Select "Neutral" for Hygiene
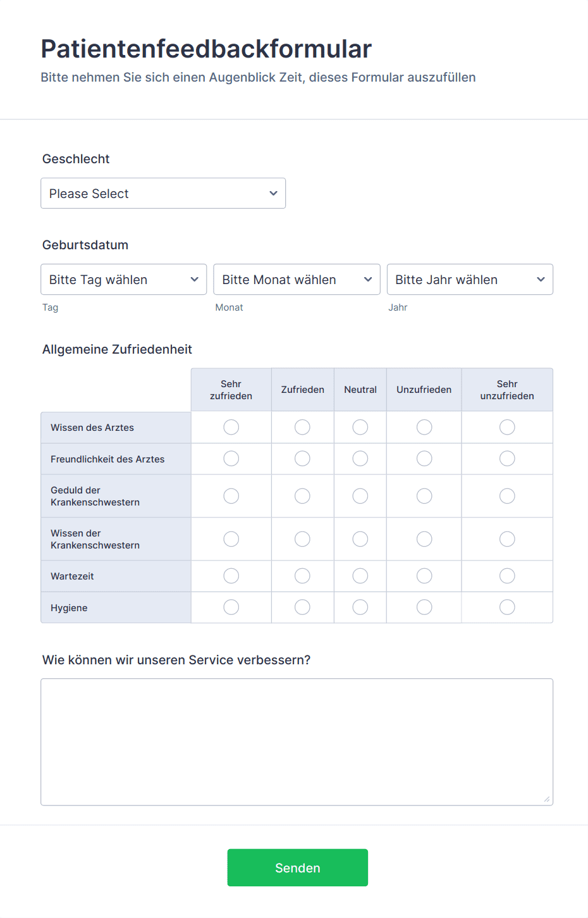The image size is (588, 918). point(360,607)
